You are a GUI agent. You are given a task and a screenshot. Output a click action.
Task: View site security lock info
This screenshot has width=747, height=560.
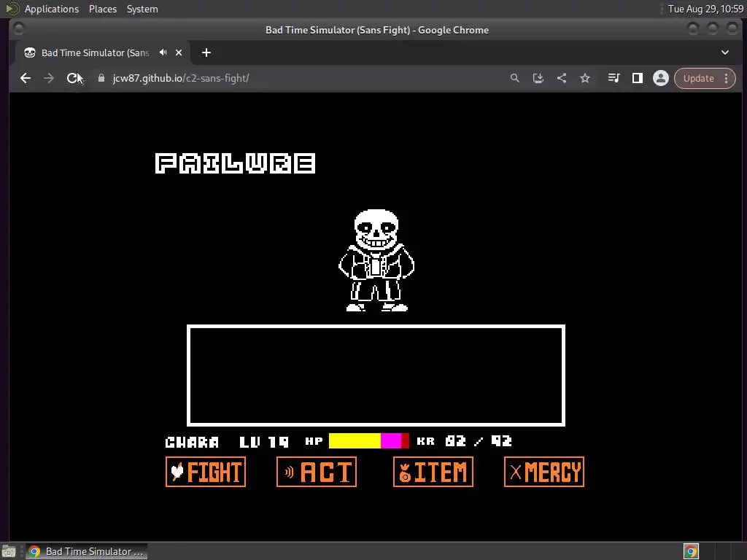click(101, 78)
